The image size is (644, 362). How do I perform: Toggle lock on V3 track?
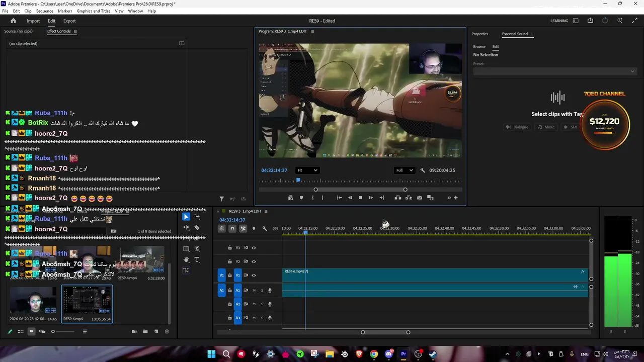(230, 248)
